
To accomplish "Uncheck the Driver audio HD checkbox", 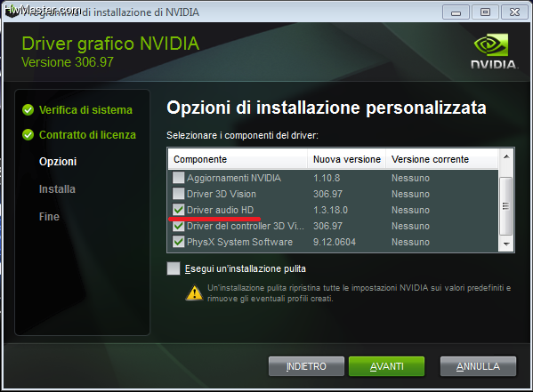I will click(x=178, y=210).
